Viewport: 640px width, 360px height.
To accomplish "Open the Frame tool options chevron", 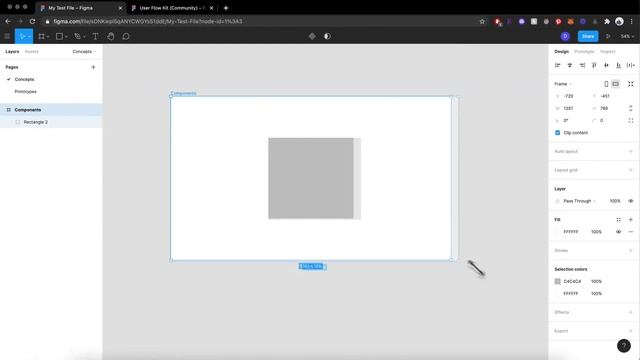I will pos(48,37).
